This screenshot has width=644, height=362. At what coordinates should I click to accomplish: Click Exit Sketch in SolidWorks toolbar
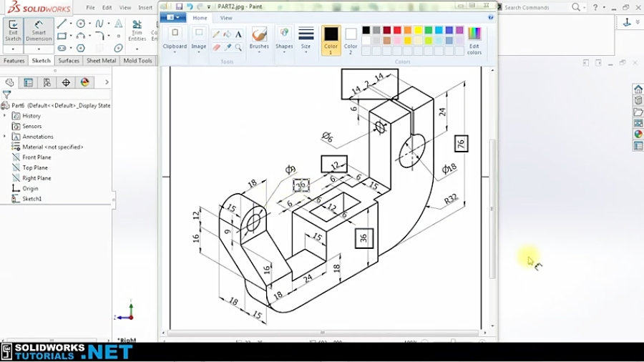click(13, 30)
